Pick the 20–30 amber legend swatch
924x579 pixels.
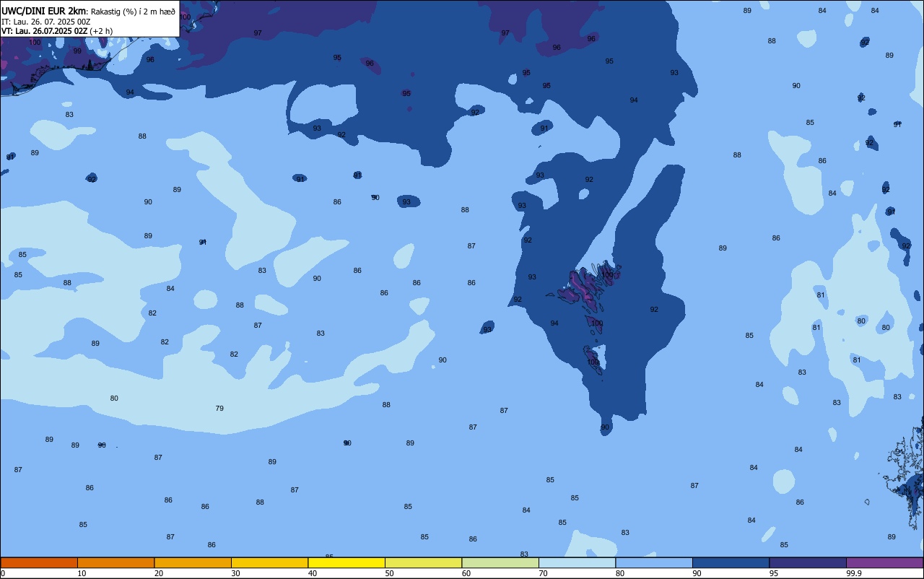pos(193,562)
